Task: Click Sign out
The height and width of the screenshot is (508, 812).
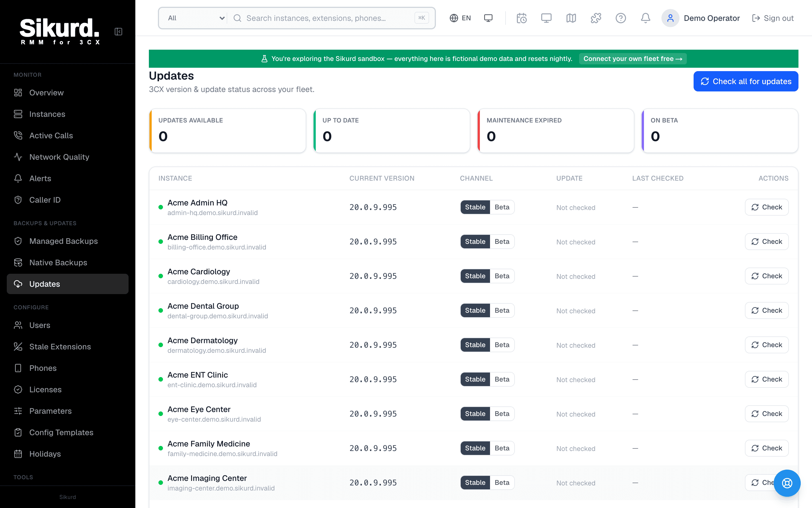Action: pyautogui.click(x=773, y=18)
